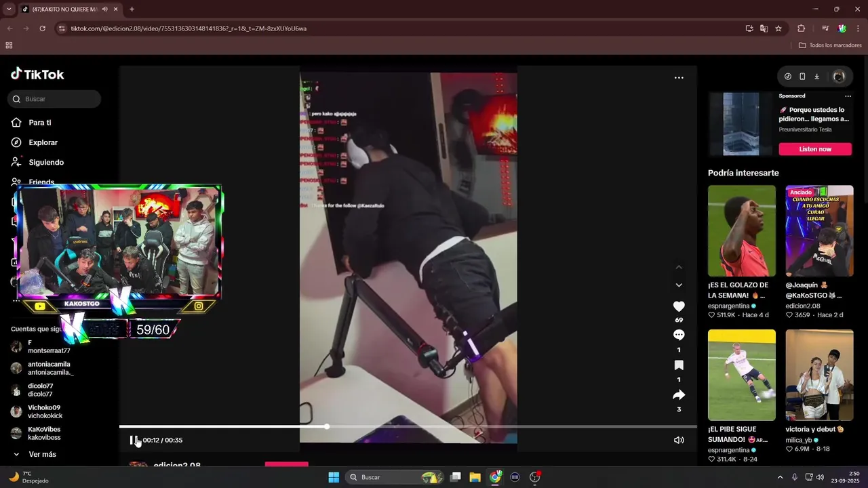
Task: Translate this page via translate icon
Action: pyautogui.click(x=764, y=28)
